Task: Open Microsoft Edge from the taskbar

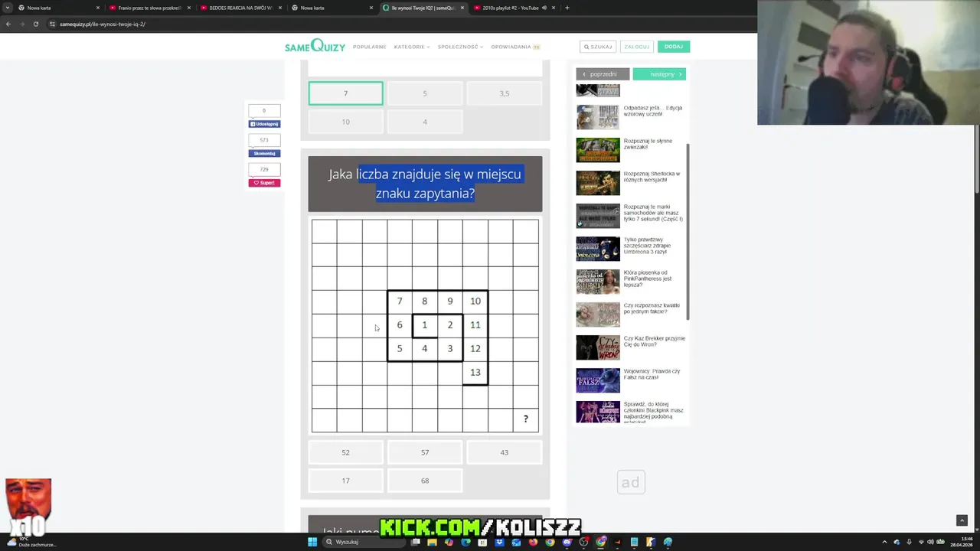Action: 465,542
